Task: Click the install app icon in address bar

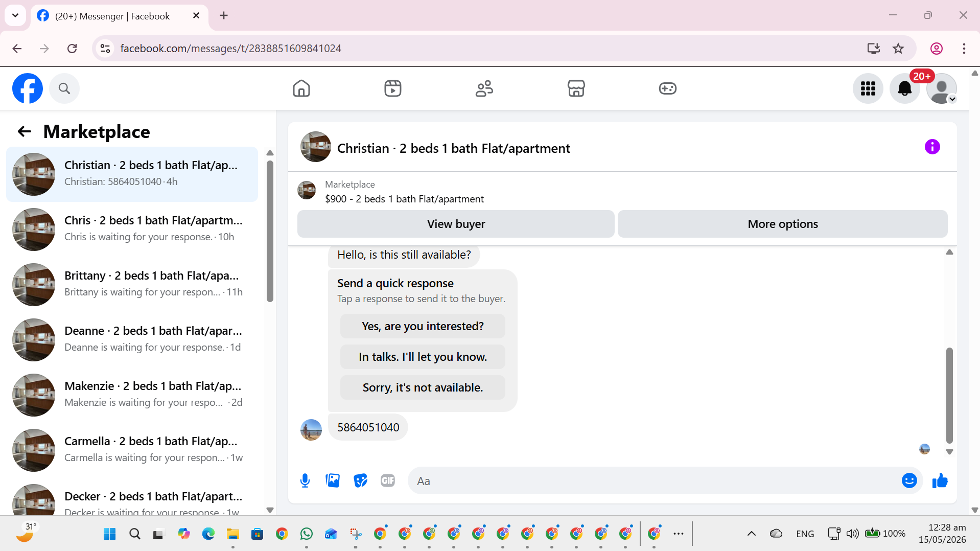Action: coord(874,49)
